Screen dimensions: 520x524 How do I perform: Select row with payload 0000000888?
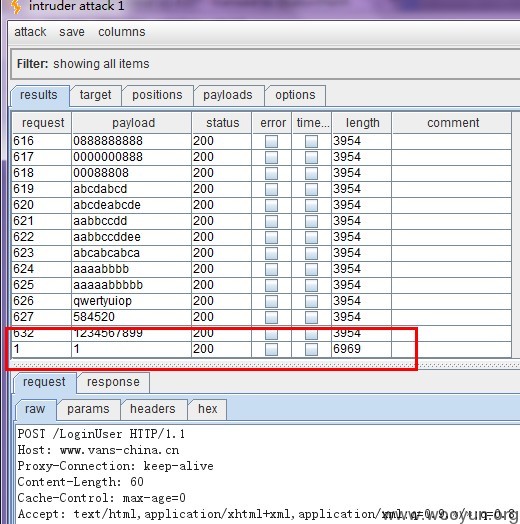(262, 157)
